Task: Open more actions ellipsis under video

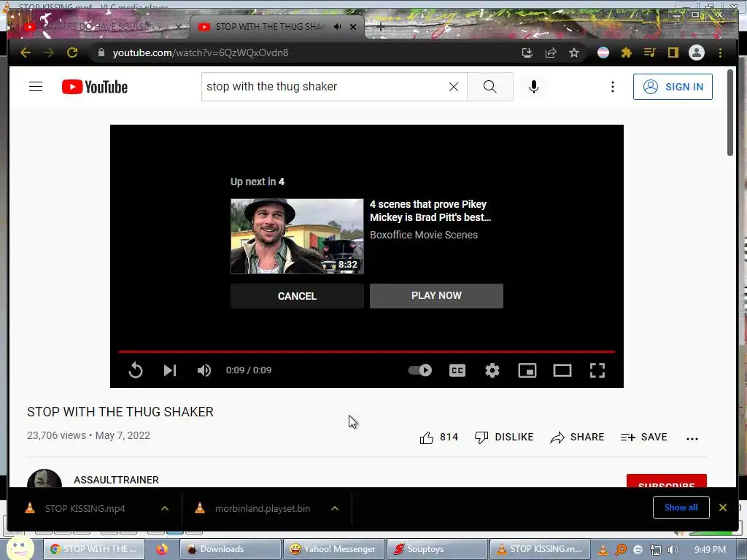Action: pos(692,438)
